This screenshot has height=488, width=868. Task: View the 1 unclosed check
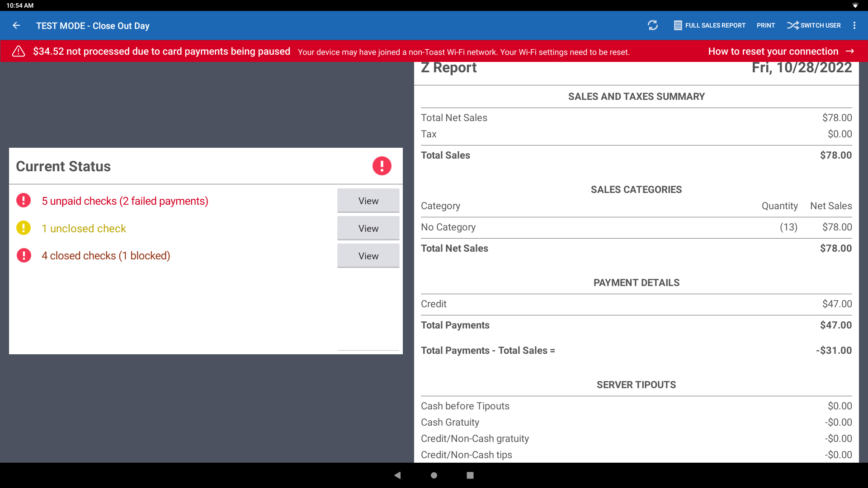(368, 228)
